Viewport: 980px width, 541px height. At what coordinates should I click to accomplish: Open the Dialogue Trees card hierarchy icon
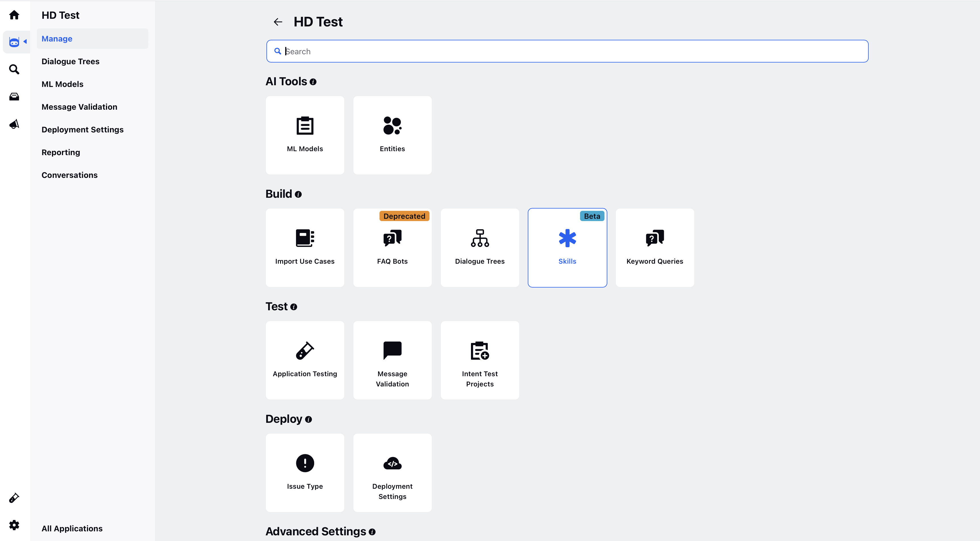pyautogui.click(x=480, y=238)
